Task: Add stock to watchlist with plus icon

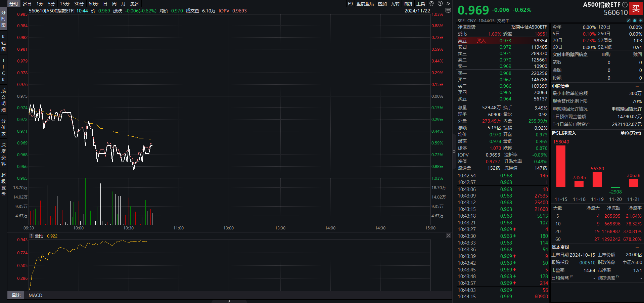Action: (640, 20)
